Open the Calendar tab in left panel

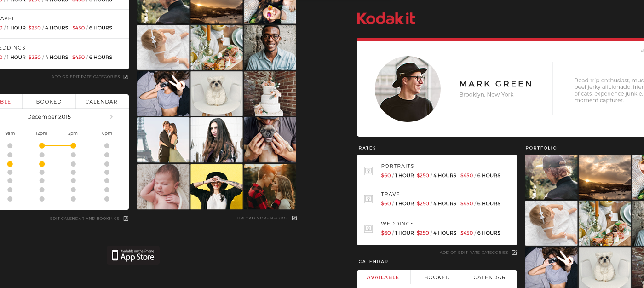click(101, 102)
